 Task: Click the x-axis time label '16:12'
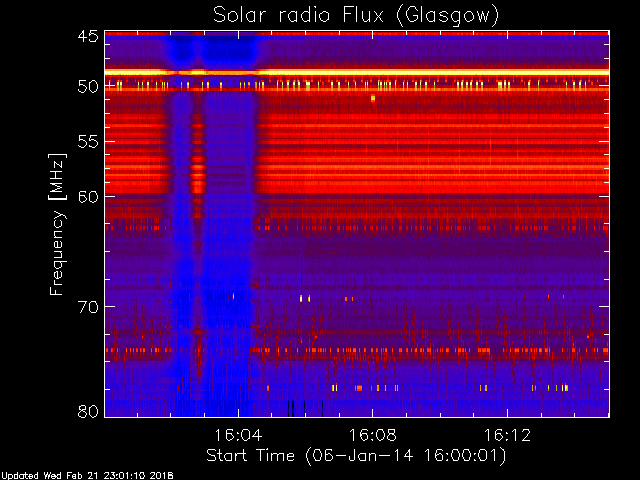pyautogui.click(x=507, y=435)
